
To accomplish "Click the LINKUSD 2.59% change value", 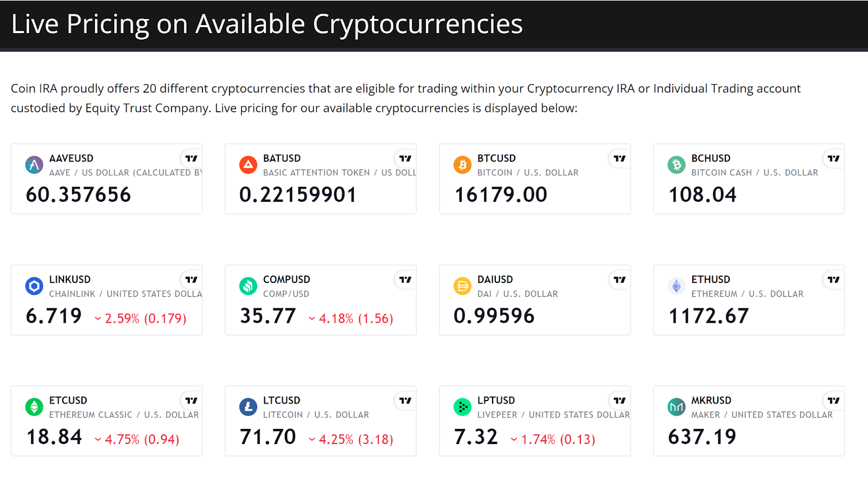I will point(122,319).
